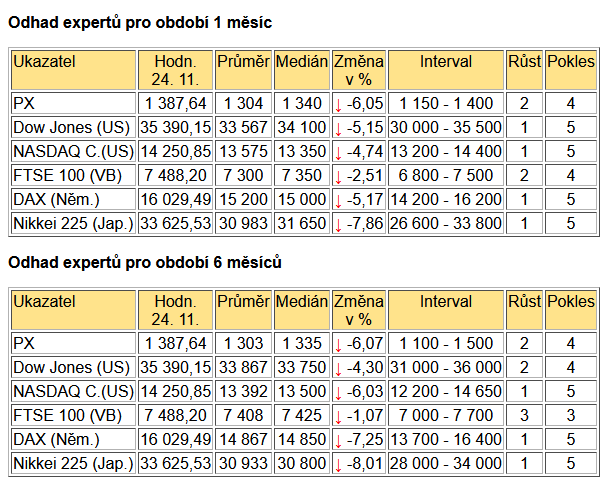Select the average value 33 567
The width and height of the screenshot is (613, 495).
pyautogui.click(x=244, y=128)
